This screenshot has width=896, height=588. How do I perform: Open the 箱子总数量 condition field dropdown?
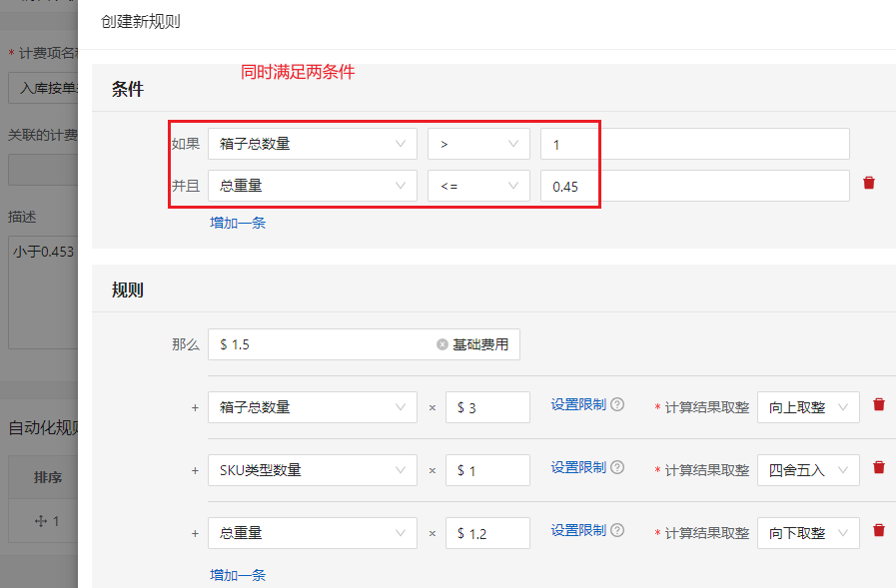313,144
